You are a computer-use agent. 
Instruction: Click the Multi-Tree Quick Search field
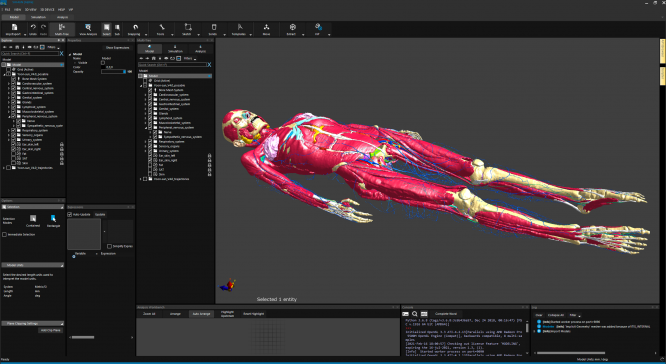[x=172, y=65]
